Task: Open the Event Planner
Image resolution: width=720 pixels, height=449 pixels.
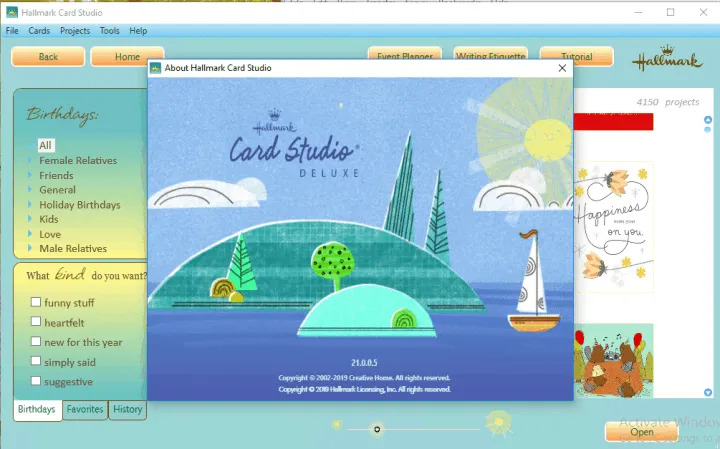Action: (405, 53)
